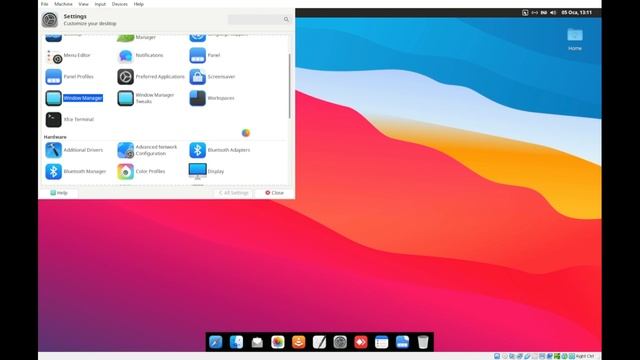Select Window Manager settings item
Screen dimensions: 640x360
74,98
